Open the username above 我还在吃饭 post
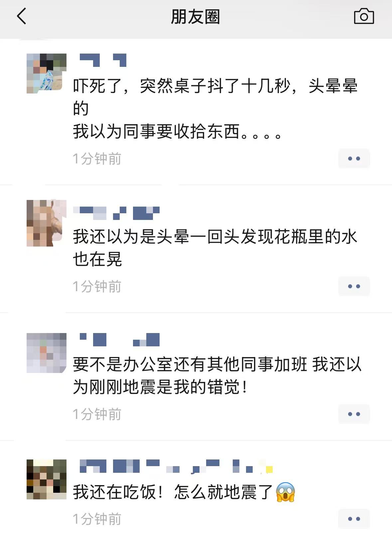The height and width of the screenshot is (536, 392). (176, 466)
